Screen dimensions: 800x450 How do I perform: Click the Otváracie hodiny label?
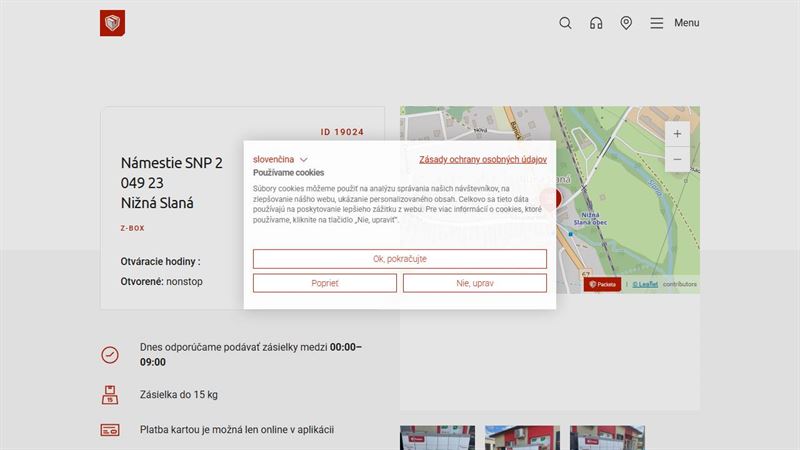point(160,262)
